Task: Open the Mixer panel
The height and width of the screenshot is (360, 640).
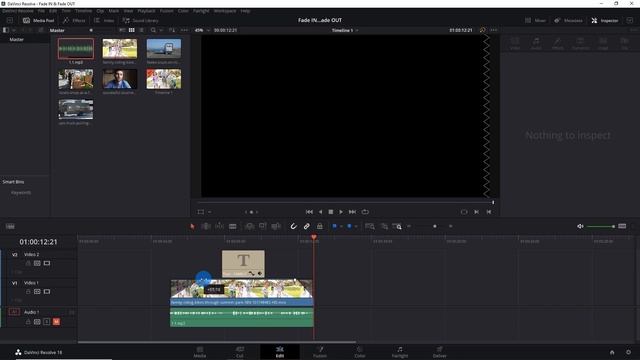Action: [x=535, y=20]
